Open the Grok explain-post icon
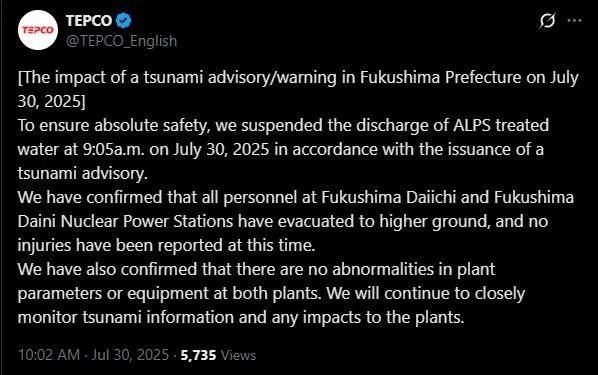598x375 pixels. (x=547, y=21)
